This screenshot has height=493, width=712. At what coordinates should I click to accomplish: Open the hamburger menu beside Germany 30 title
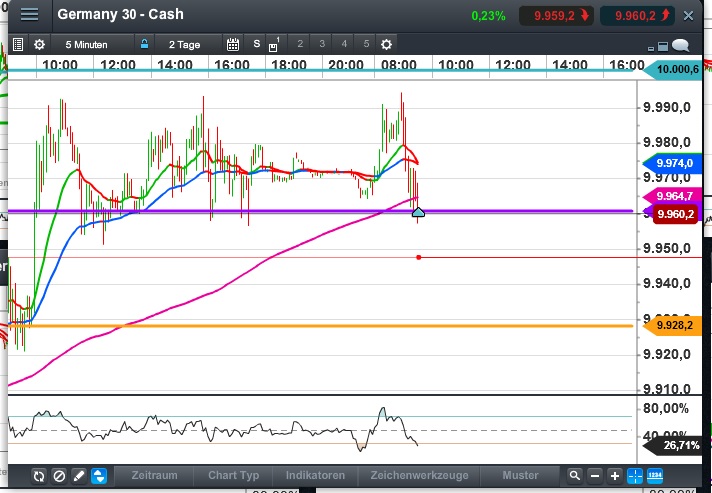(x=30, y=15)
